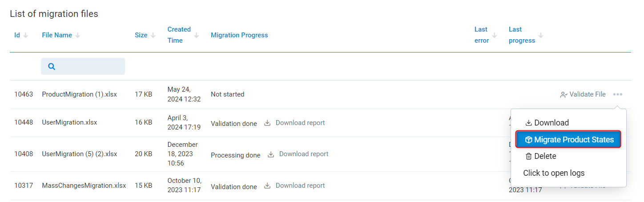Click the Created Time column header
This screenshot has height=202, width=644.
coord(179,35)
